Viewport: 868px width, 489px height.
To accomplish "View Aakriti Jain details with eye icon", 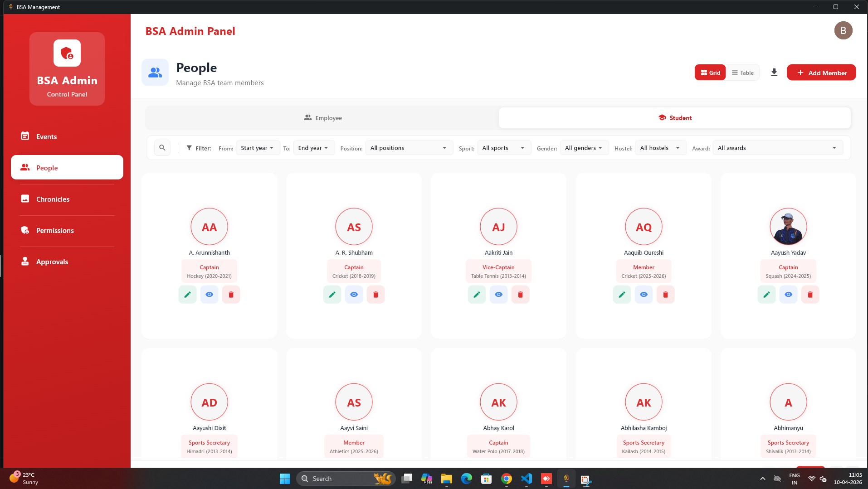I will click(498, 295).
